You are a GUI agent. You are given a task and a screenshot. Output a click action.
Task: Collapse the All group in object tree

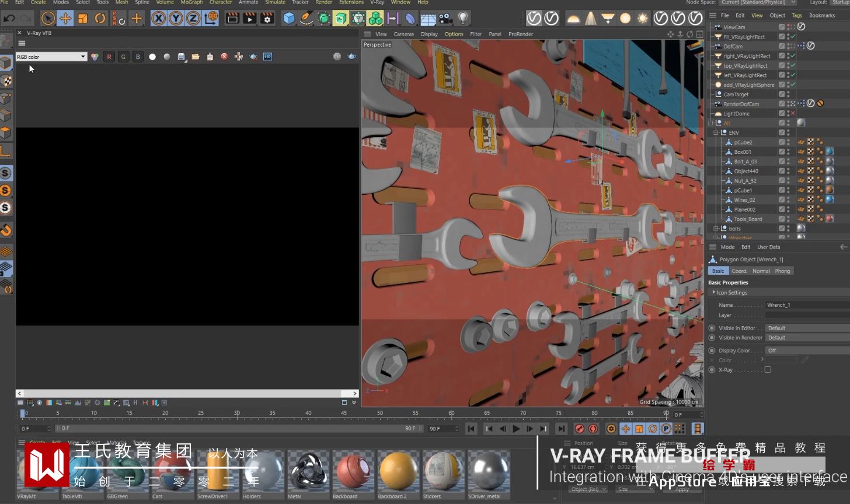(711, 123)
